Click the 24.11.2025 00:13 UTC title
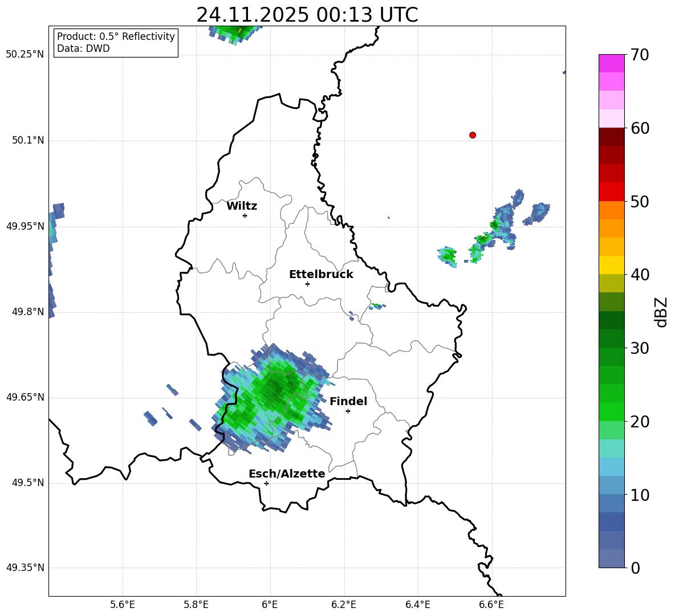 [x=307, y=15]
